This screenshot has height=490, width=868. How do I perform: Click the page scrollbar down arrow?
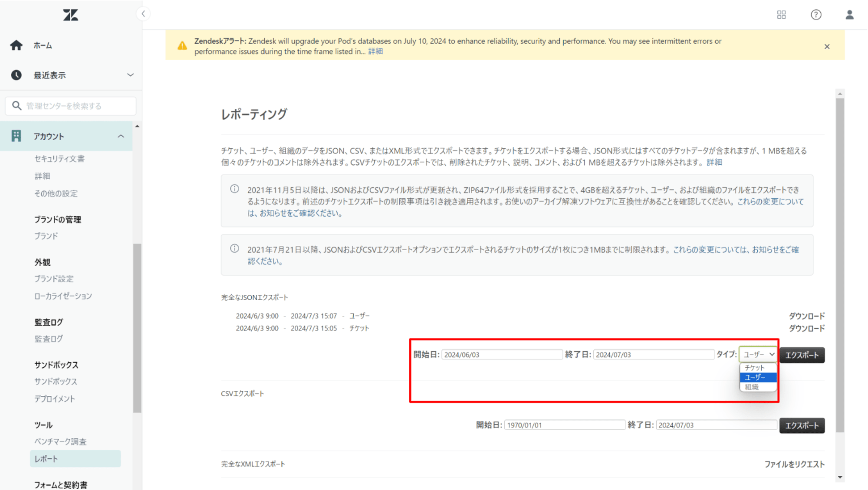(840, 477)
